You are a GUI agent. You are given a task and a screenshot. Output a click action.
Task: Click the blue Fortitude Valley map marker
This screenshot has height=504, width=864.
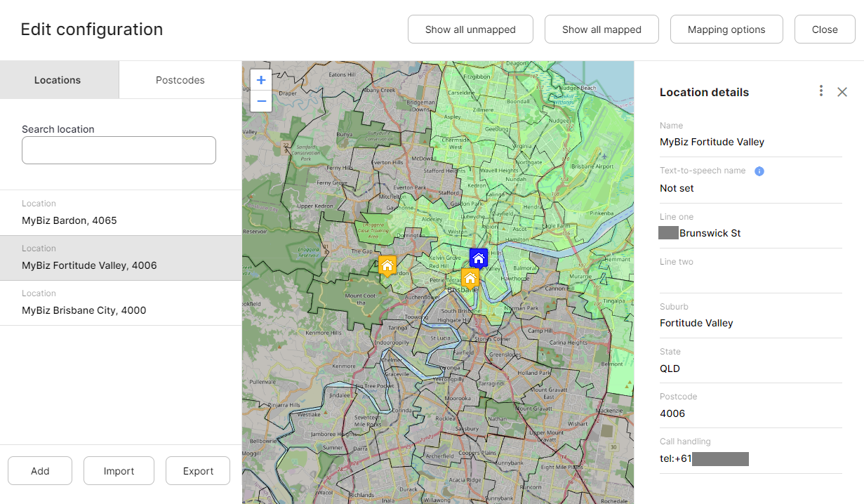478,258
